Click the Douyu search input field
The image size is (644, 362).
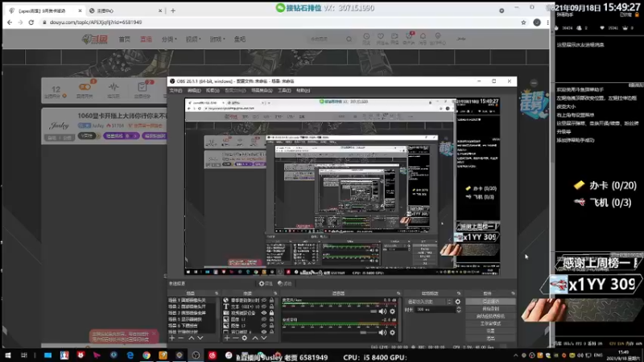[326, 39]
